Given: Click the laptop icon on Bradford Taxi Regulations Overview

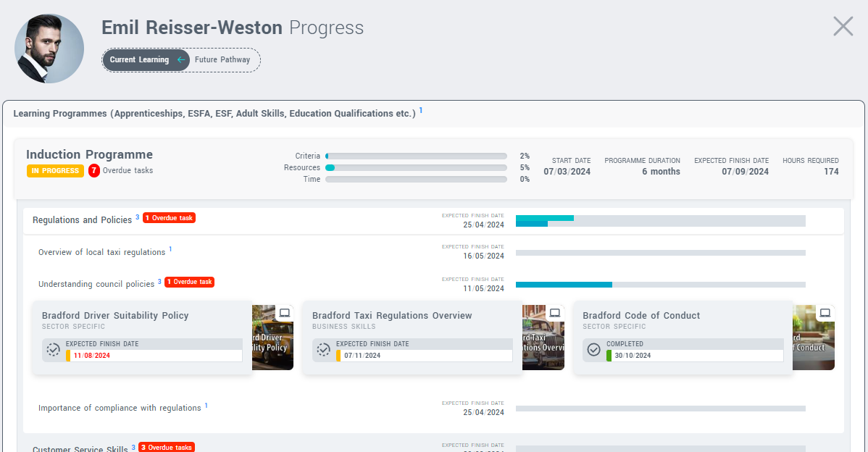Looking at the screenshot, I should coord(555,313).
